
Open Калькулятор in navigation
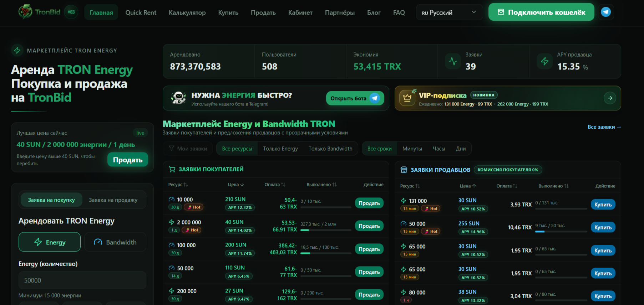coord(187,12)
